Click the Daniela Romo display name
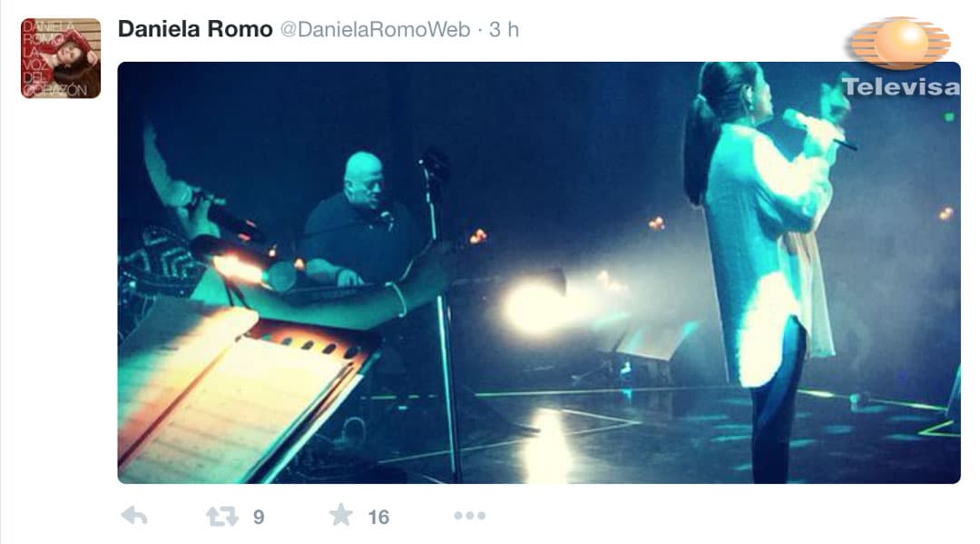Image resolution: width=980 pixels, height=544 pixels. click(x=195, y=29)
